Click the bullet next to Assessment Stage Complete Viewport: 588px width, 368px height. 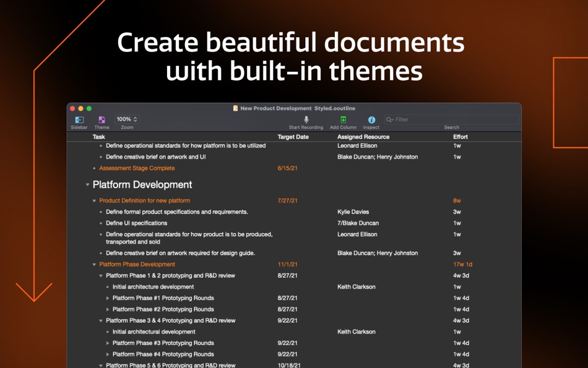tap(95, 168)
